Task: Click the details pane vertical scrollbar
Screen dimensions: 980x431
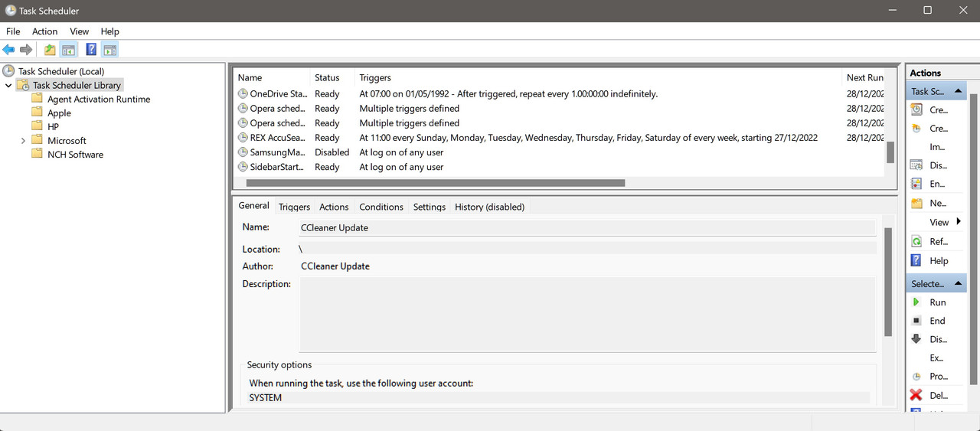Action: (x=888, y=282)
